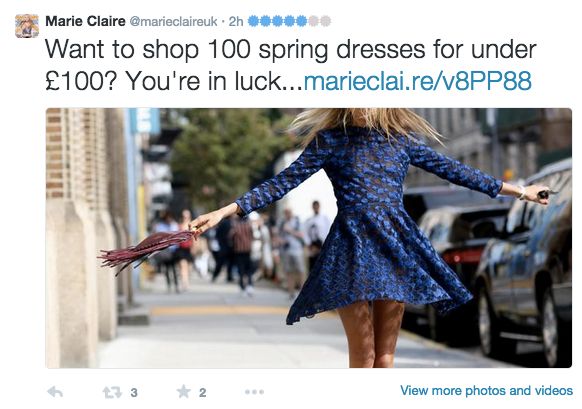Select the fourth blue badge in the row

(290, 21)
